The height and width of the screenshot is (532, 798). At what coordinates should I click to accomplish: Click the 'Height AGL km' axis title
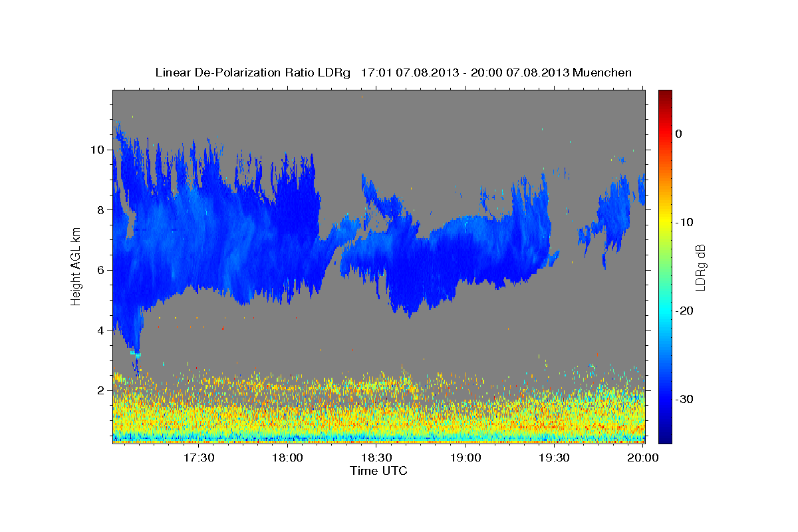[76, 267]
